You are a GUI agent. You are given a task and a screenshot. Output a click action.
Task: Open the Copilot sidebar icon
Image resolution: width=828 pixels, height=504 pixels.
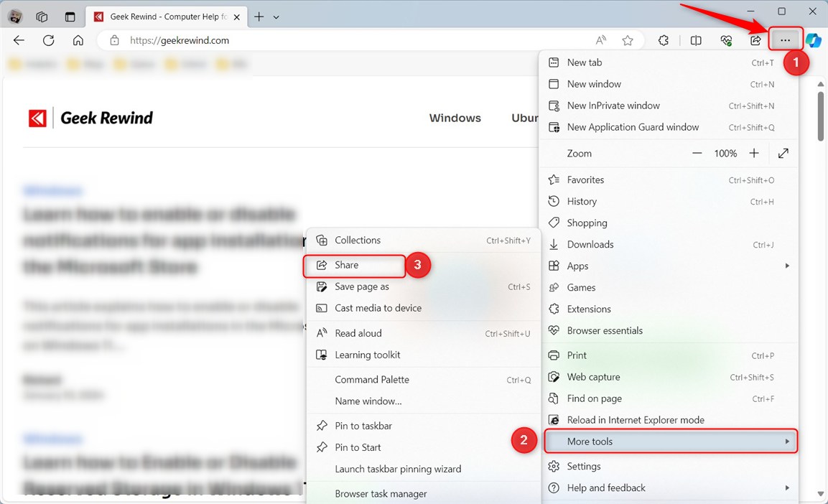pos(814,40)
